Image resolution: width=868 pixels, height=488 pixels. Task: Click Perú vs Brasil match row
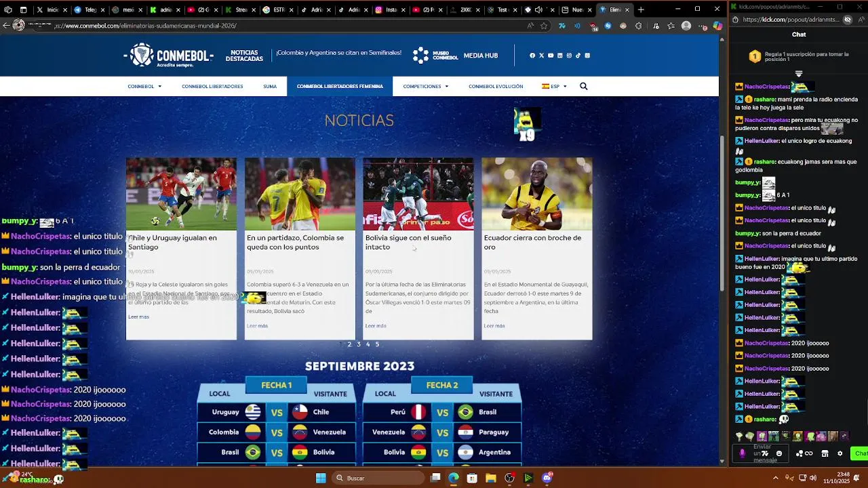442,412
